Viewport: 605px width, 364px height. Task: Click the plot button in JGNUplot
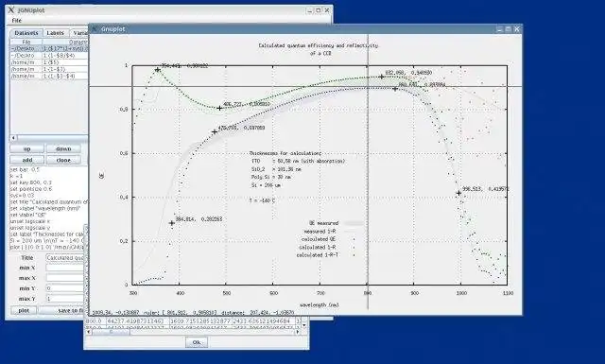(x=24, y=310)
